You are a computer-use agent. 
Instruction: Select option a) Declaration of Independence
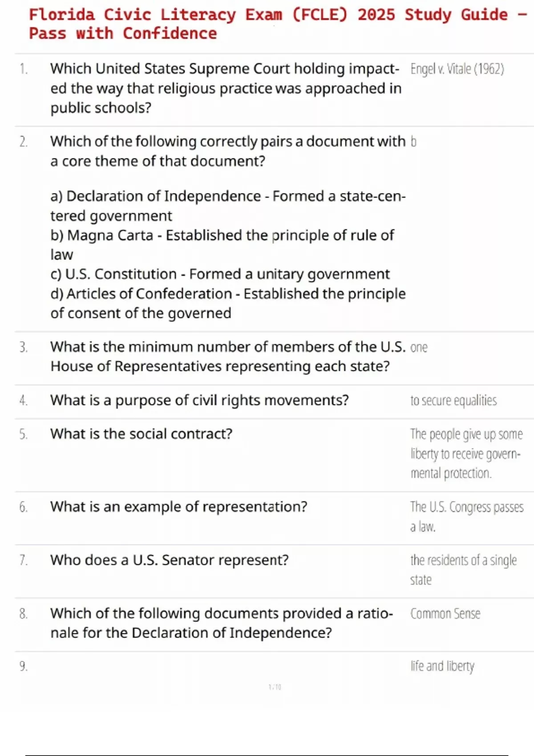tap(227, 205)
